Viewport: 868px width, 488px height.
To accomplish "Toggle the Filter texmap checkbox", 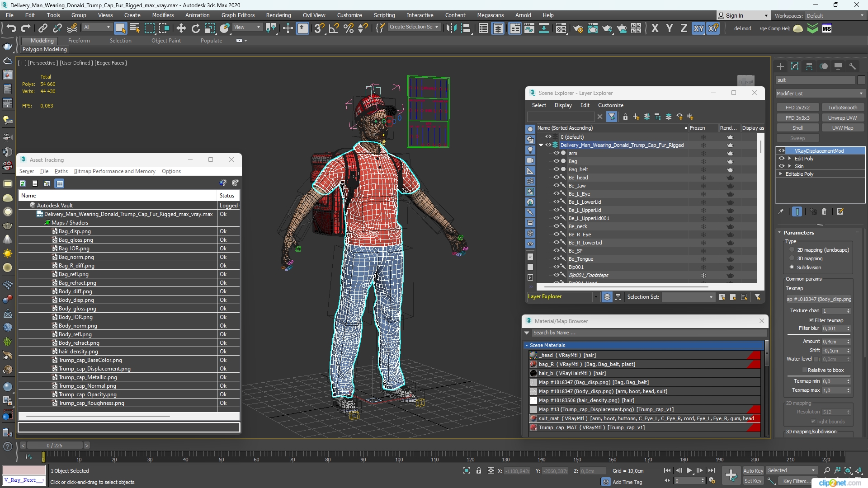I will pyautogui.click(x=811, y=320).
